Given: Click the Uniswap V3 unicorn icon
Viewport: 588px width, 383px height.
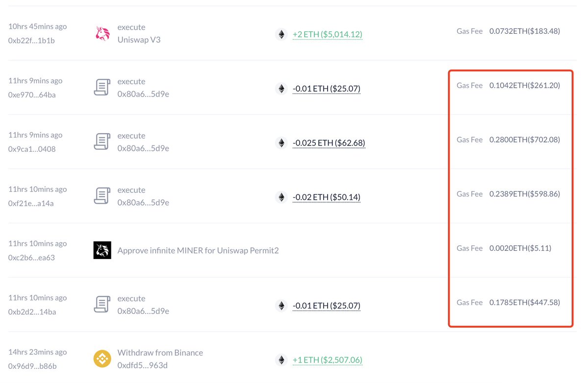Looking at the screenshot, I should tap(102, 33).
